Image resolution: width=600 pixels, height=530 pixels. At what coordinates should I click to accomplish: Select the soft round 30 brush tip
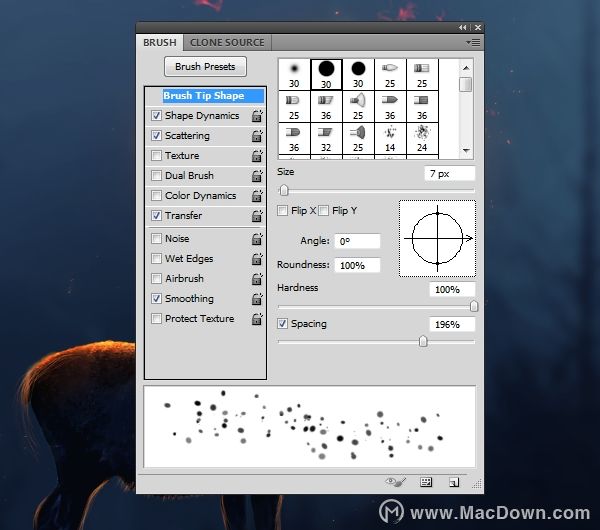tap(294, 74)
